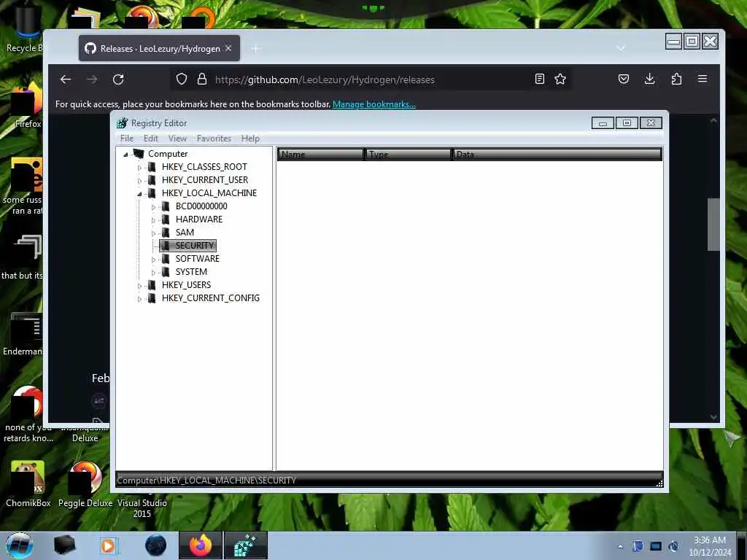The image size is (747, 560).
Task: Click the taskbar clock showing 3:36 AM
Action: (x=710, y=545)
